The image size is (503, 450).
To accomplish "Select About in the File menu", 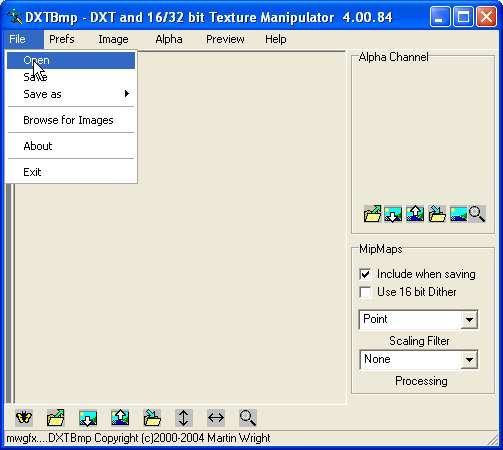I will pos(71,146).
